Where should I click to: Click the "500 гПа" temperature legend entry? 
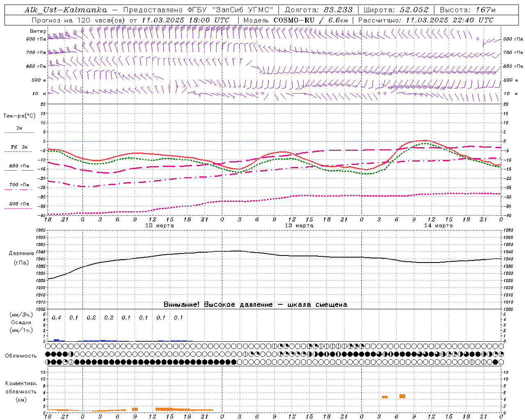[x=19, y=204]
